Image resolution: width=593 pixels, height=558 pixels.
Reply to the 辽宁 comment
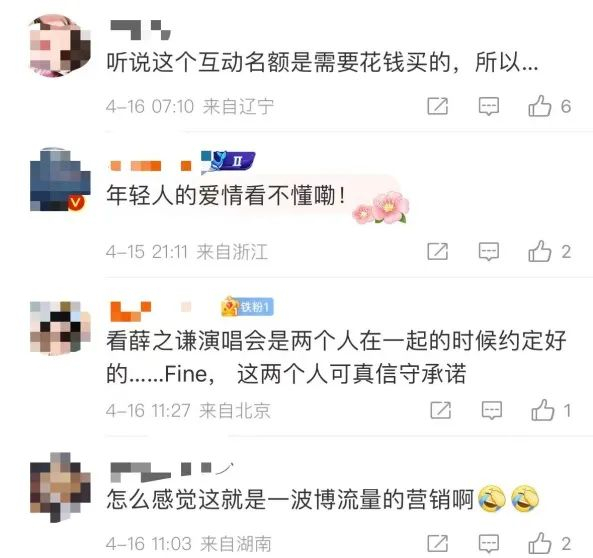(489, 106)
